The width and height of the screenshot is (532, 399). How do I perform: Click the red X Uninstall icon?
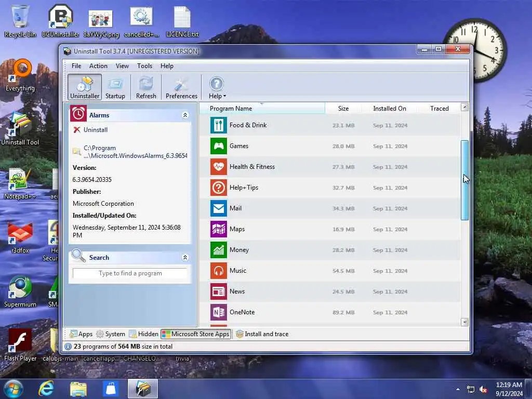(77, 129)
